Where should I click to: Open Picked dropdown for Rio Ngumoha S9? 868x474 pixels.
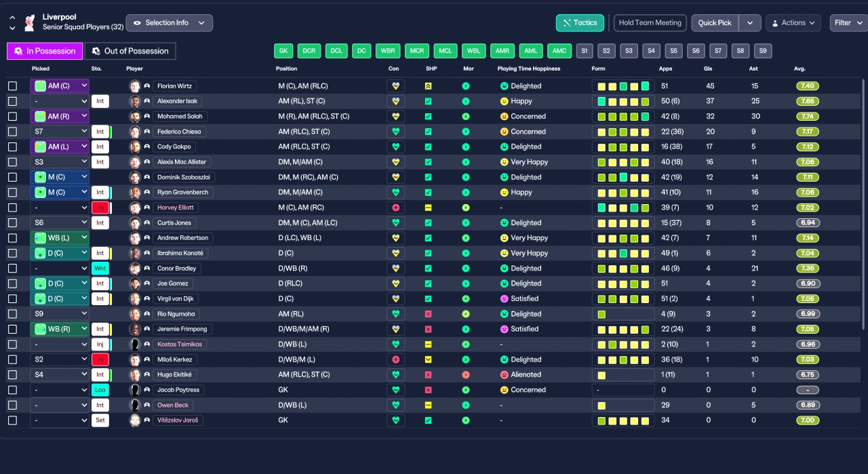tap(60, 314)
